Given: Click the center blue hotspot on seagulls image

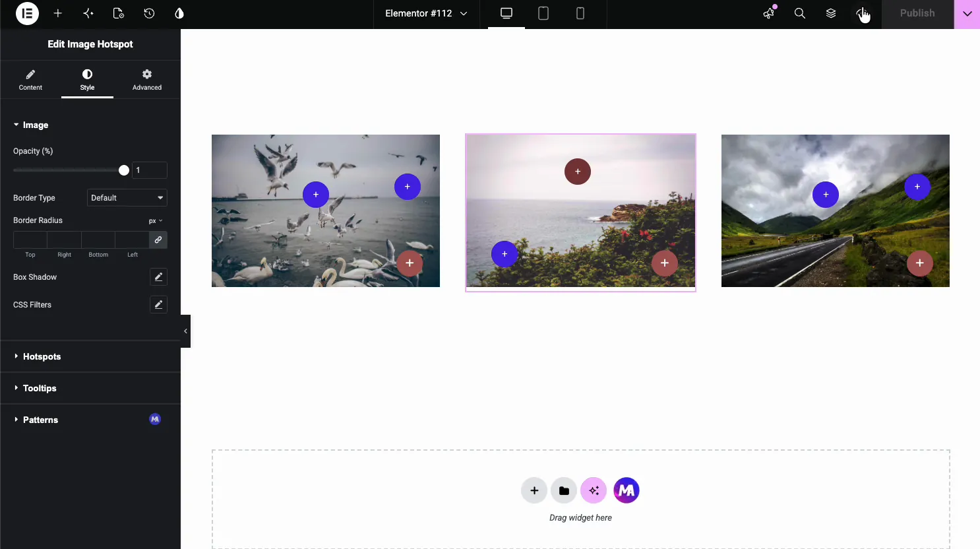Looking at the screenshot, I should point(316,195).
